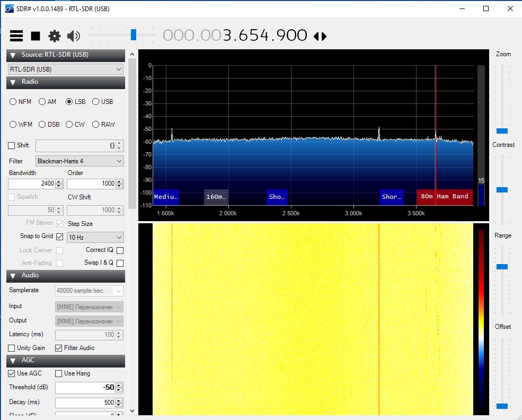This screenshot has height=420, width=522.
Task: Click the Decay (ms) 500 field
Action: click(x=85, y=402)
